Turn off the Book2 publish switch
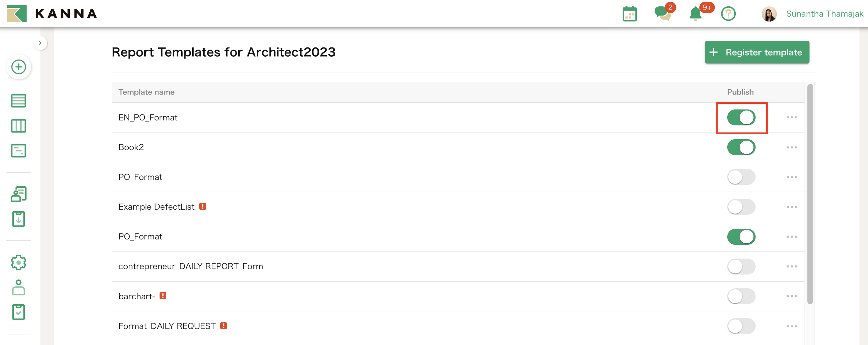 (x=742, y=147)
